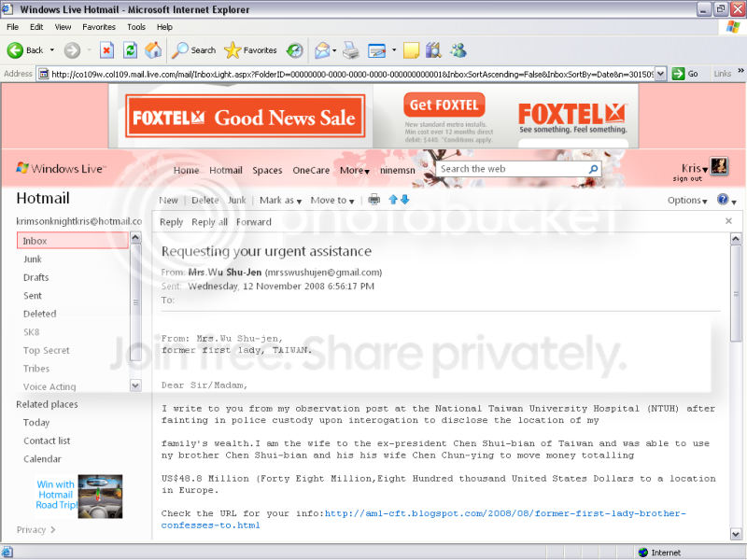747x560 pixels.
Task: Click the web search magnifier icon
Action: click(593, 169)
